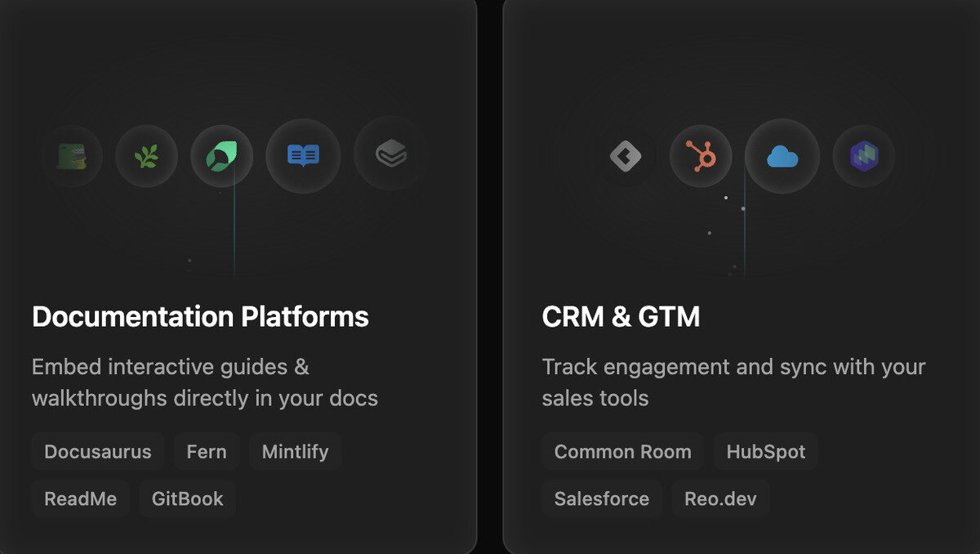Click the HubSpot tag chip

coord(766,452)
